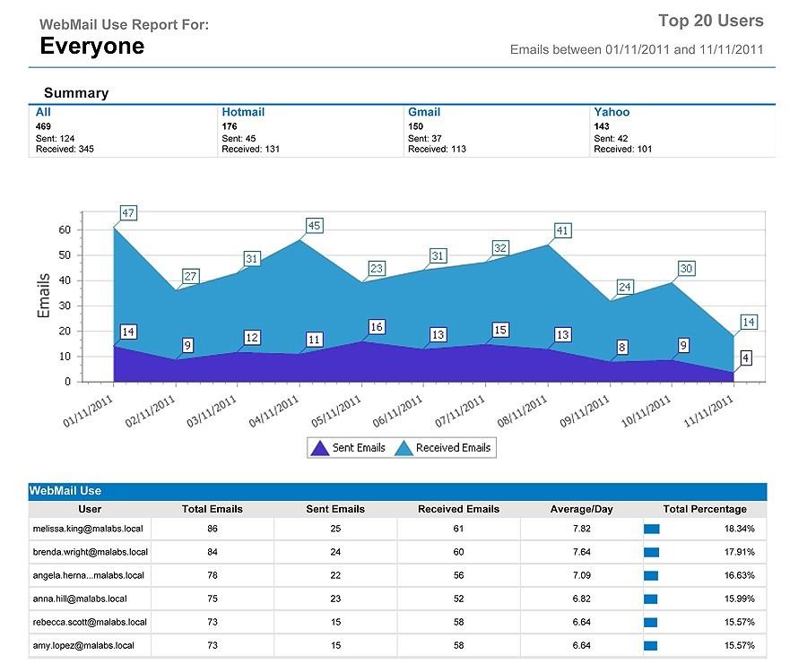The image size is (807, 672).
Task: Sort by the Average/Day column header
Action: point(582,509)
